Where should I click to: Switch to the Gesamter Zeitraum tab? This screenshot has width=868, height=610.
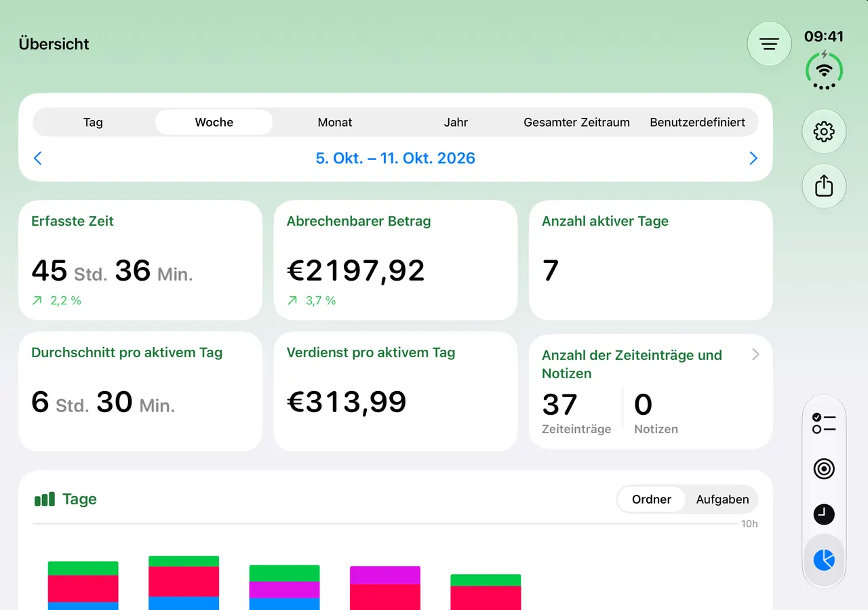[x=576, y=123]
